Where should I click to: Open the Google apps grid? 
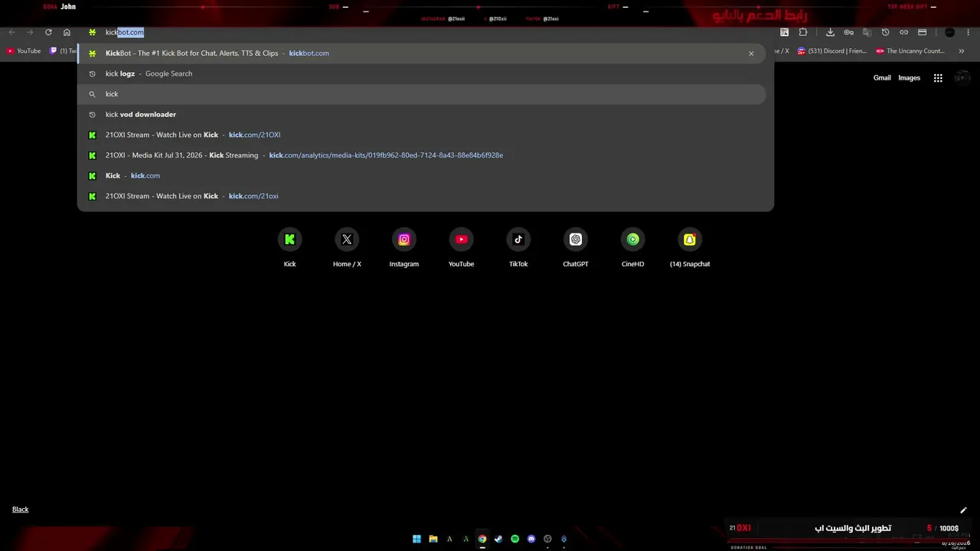[938, 78]
